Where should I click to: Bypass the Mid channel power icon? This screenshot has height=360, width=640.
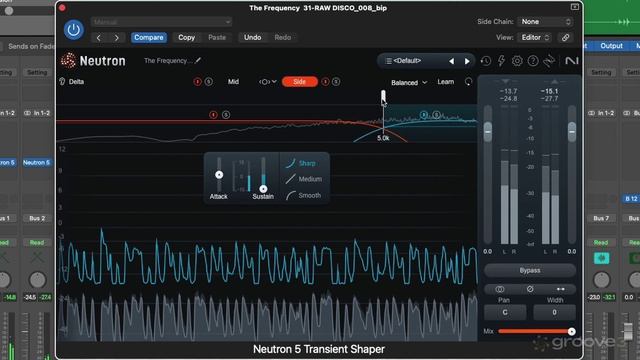coord(198,82)
